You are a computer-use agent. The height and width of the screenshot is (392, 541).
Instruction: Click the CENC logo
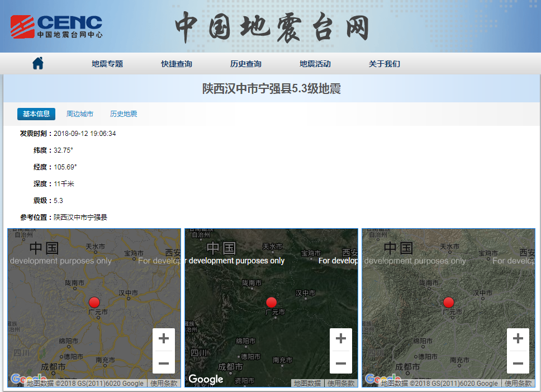pos(56,26)
